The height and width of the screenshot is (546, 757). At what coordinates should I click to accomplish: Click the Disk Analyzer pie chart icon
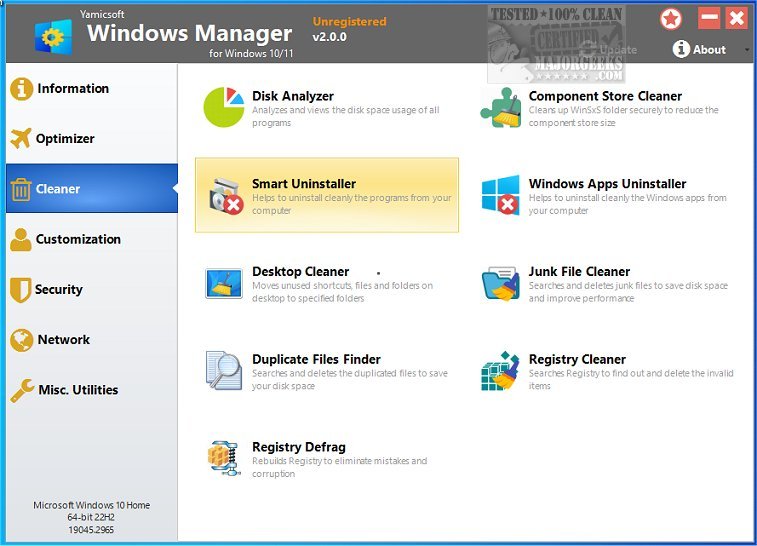(224, 107)
